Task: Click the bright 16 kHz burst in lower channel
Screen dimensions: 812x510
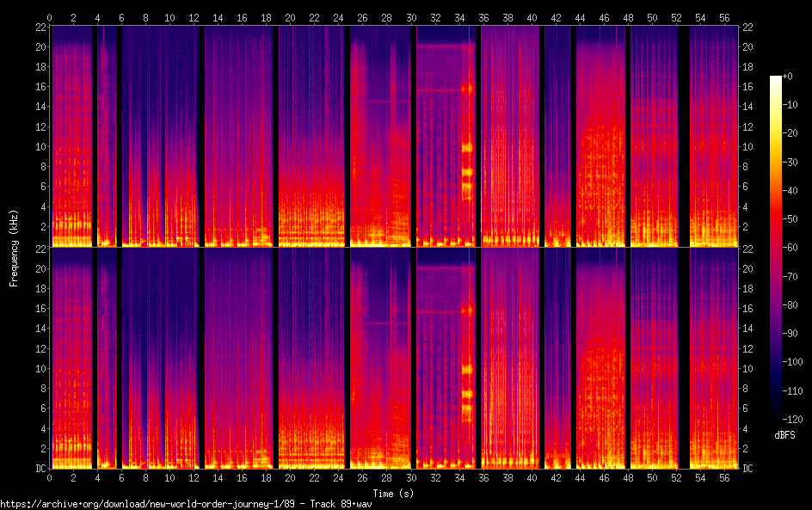Action: [x=467, y=309]
